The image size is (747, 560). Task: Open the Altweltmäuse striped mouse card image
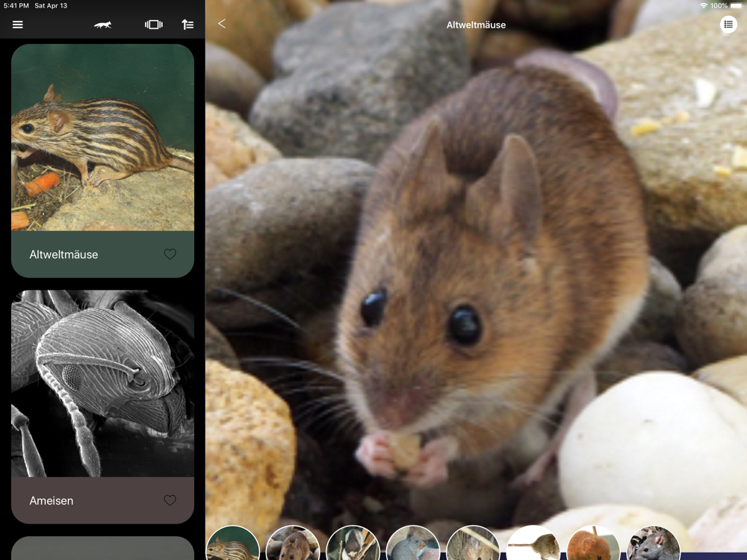tap(102, 137)
